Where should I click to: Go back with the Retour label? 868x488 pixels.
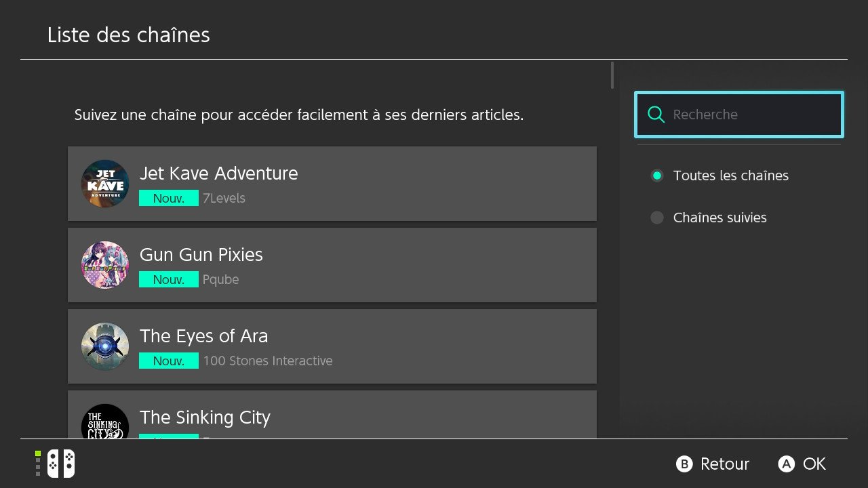point(725,464)
